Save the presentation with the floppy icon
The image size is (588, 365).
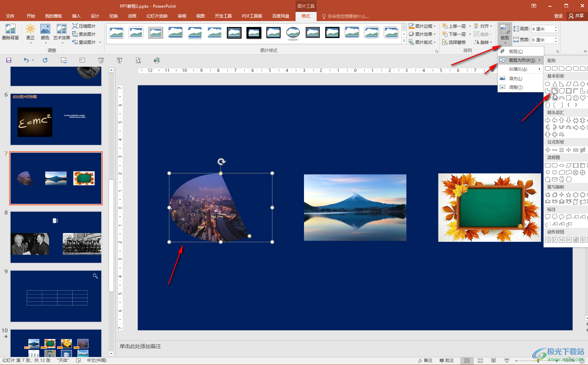coord(9,60)
